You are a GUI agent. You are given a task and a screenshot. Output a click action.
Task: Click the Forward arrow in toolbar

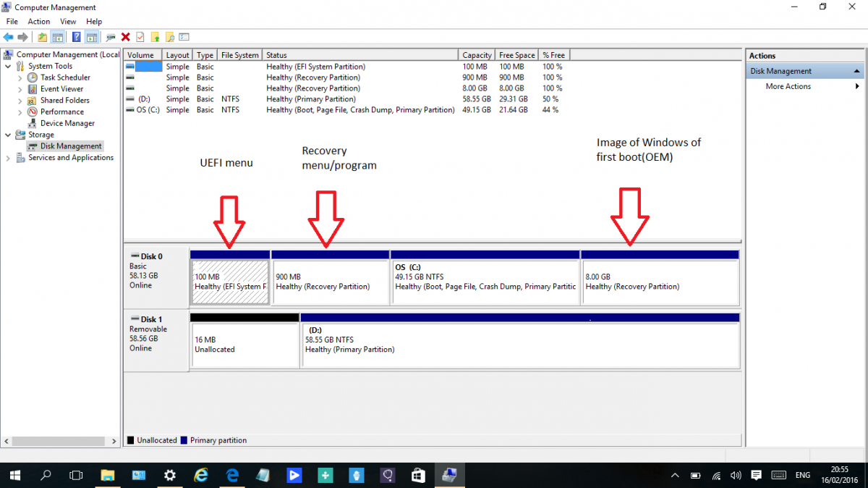click(x=23, y=37)
